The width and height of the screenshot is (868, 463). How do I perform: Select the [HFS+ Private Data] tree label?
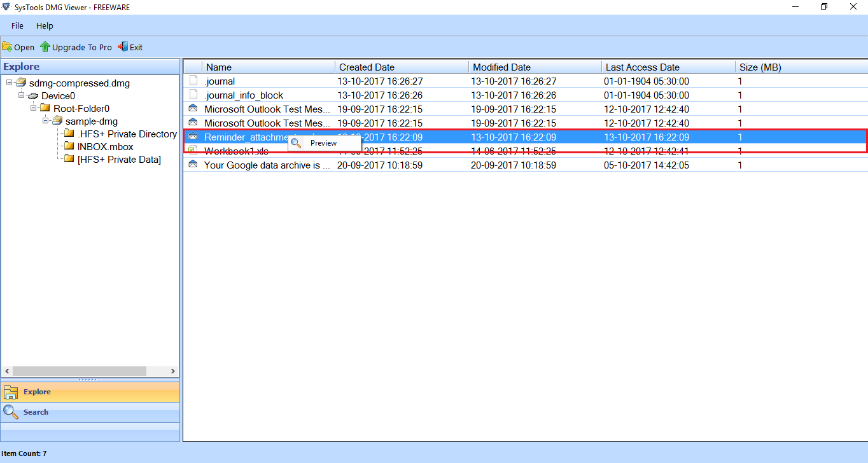[119, 160]
